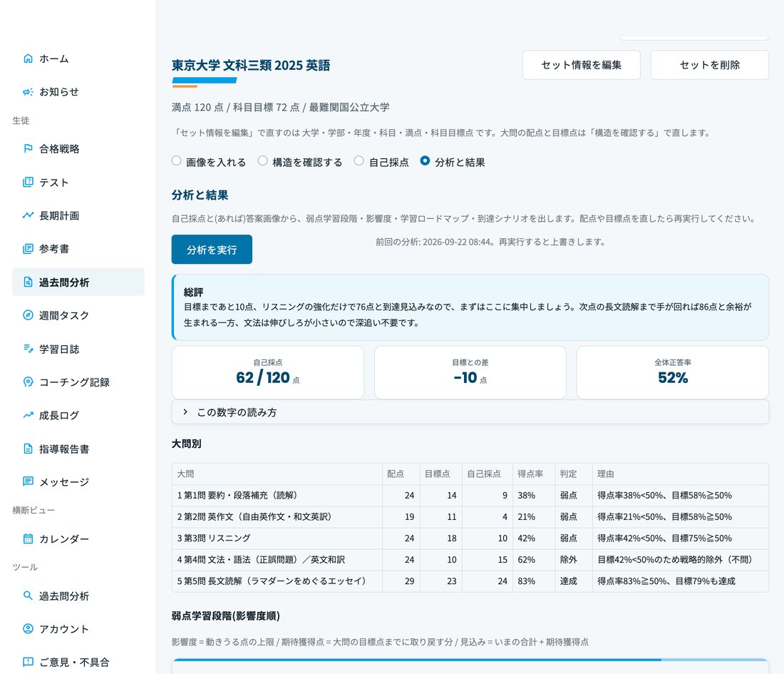Go to メッセージ in the sidebar
Screen dimensions: 784x674
(78, 482)
